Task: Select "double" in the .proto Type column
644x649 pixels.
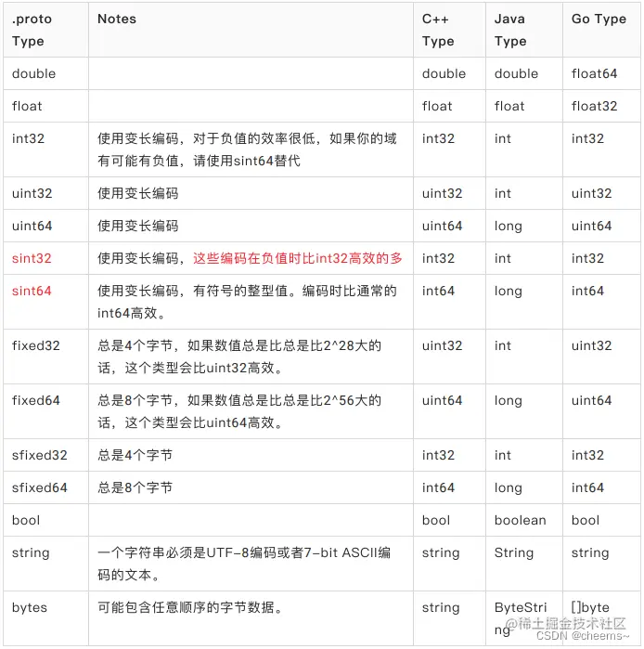Action: (33, 73)
